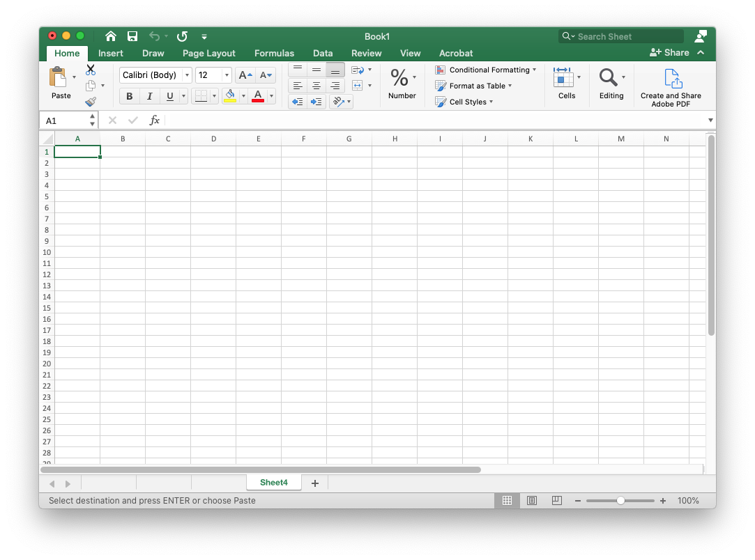
Task: Decrease indent
Action: 298,102
